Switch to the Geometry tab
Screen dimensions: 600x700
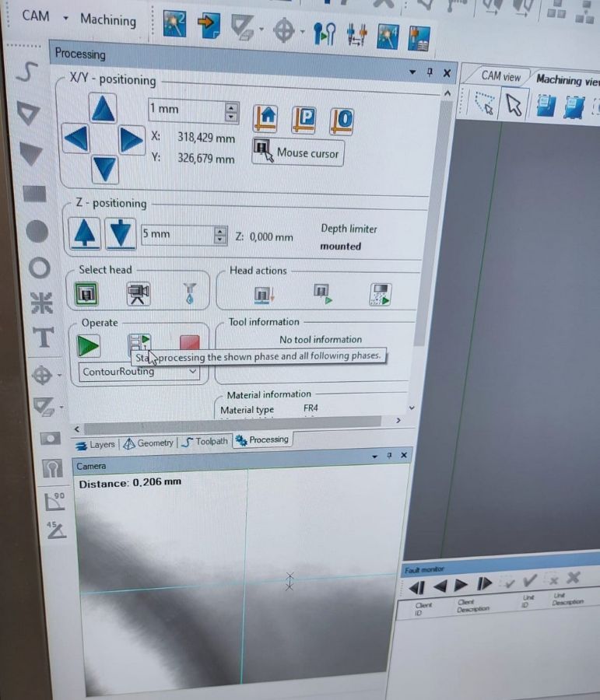click(149, 443)
